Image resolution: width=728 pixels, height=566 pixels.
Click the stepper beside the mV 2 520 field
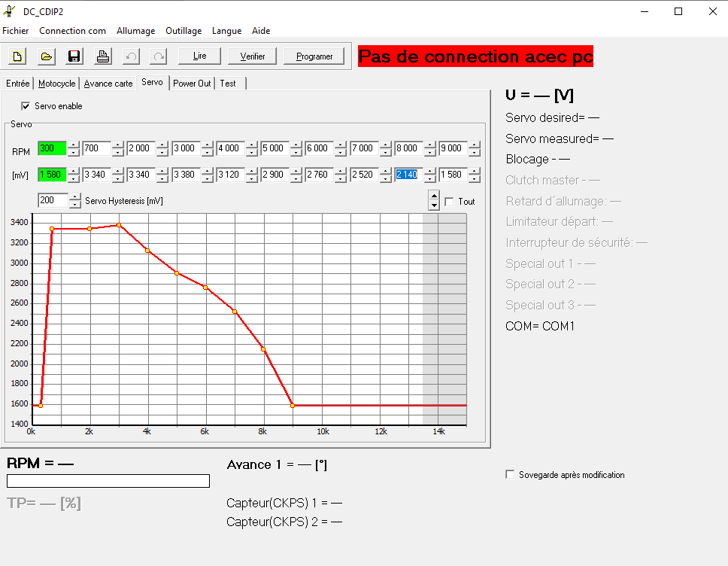pyautogui.click(x=385, y=175)
